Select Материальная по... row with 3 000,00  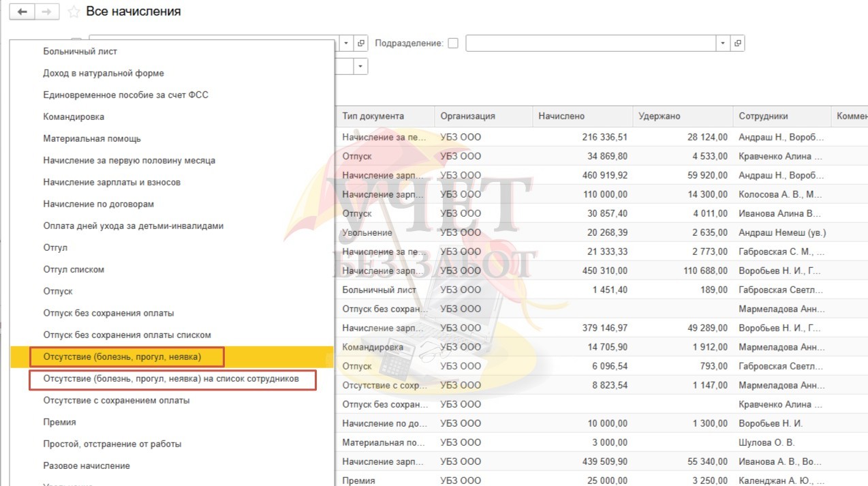pos(602,442)
